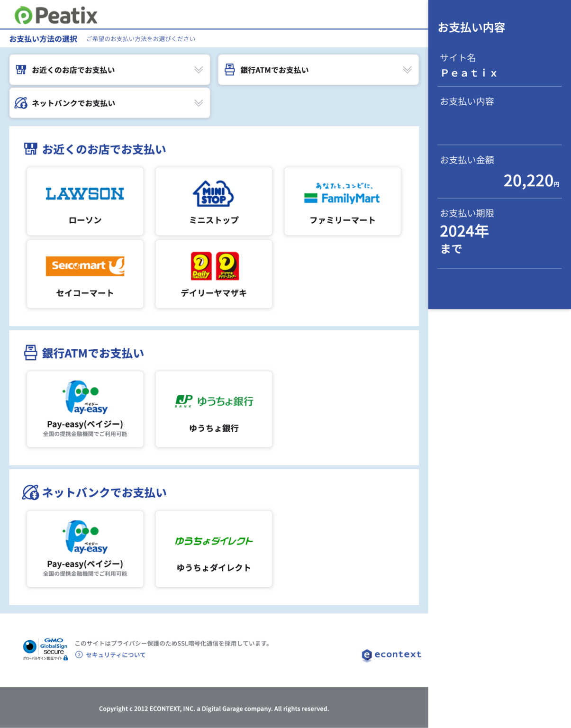
Task: Choose Daily Yamazaki store option
Action: [x=214, y=274]
